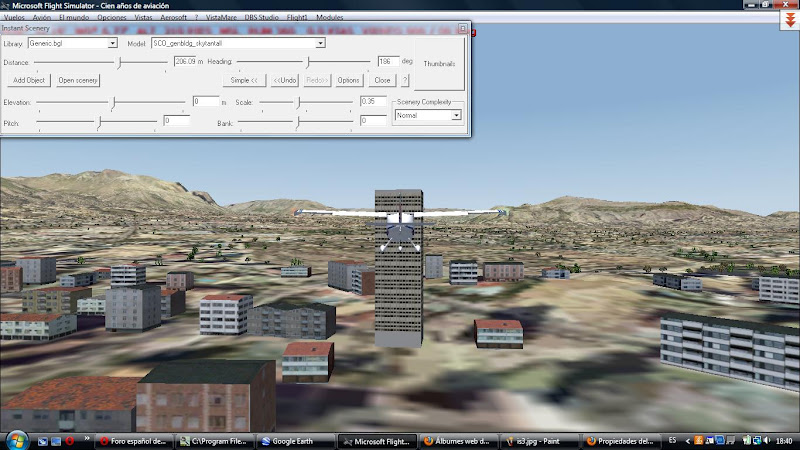Click the Heading degrees field
Viewport: 800px width, 450px height.
(x=388, y=62)
